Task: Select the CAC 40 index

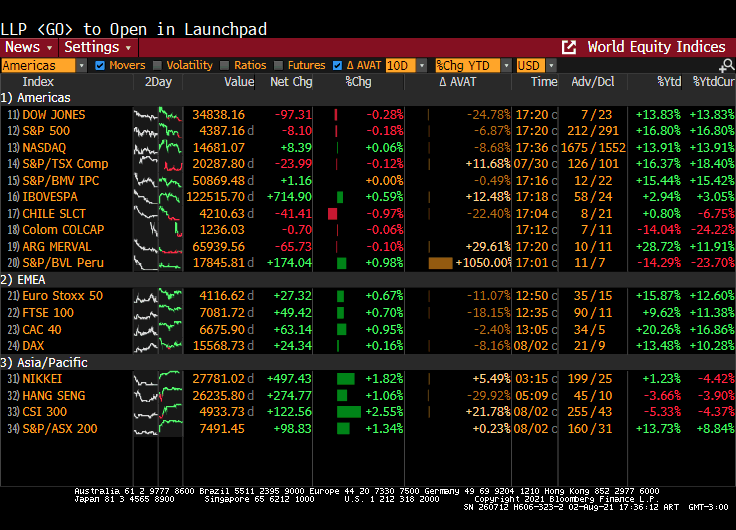Action: (42, 330)
